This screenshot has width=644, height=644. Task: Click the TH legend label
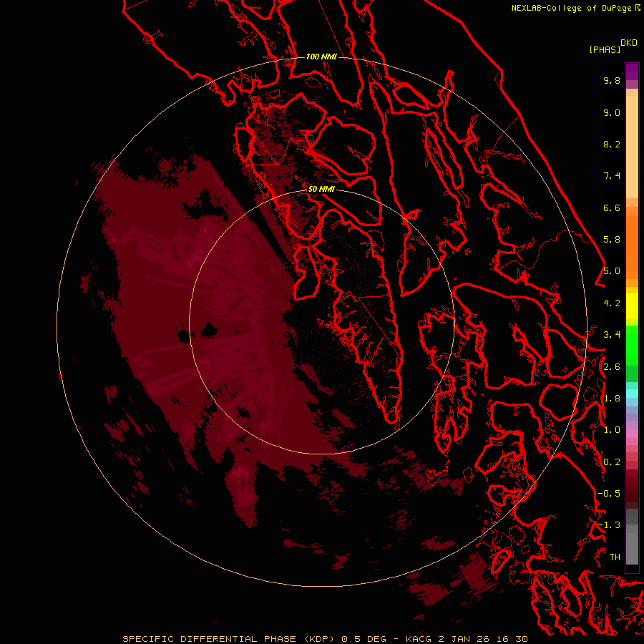615,557
